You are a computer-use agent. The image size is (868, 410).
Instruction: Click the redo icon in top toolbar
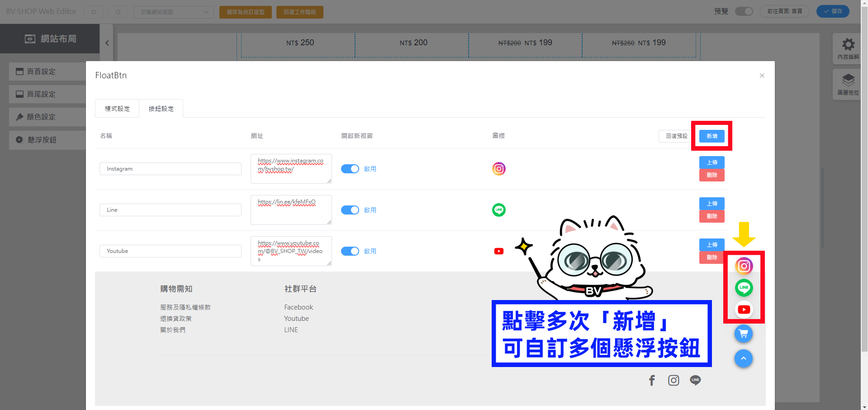(118, 12)
